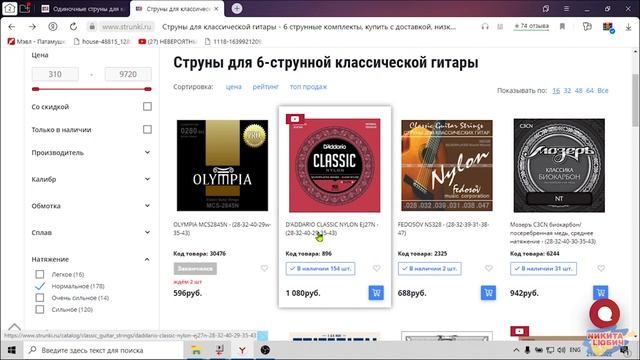Viewport: 640px width, 360px height.
Task: Open the Olympia MCS2845N product image
Action: click(222, 165)
